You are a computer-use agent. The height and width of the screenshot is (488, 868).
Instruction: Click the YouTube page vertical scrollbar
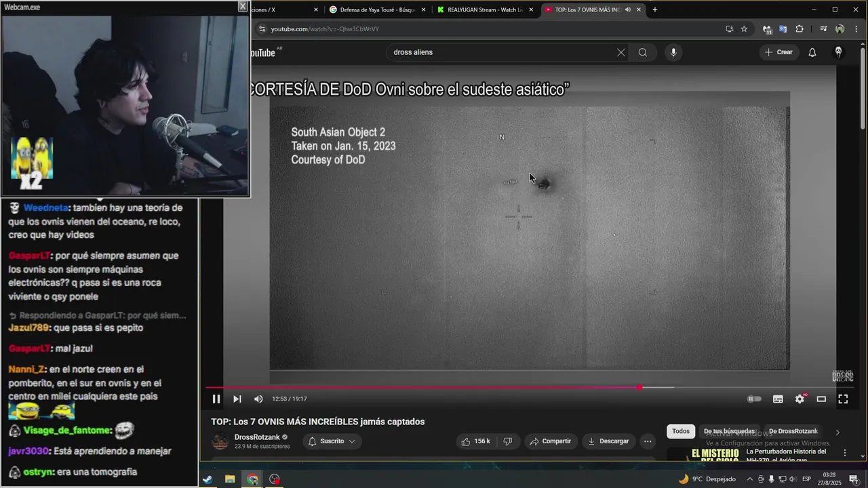(x=863, y=88)
